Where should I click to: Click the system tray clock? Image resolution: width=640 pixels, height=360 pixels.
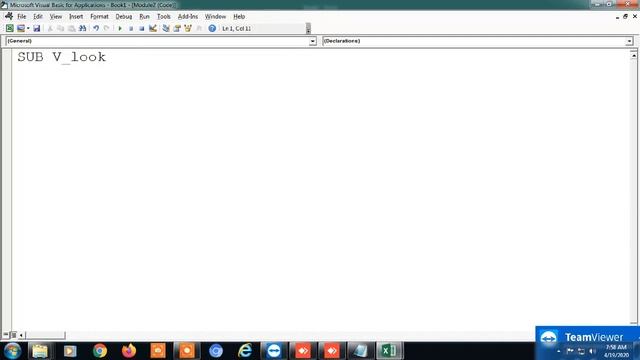pyautogui.click(x=616, y=351)
